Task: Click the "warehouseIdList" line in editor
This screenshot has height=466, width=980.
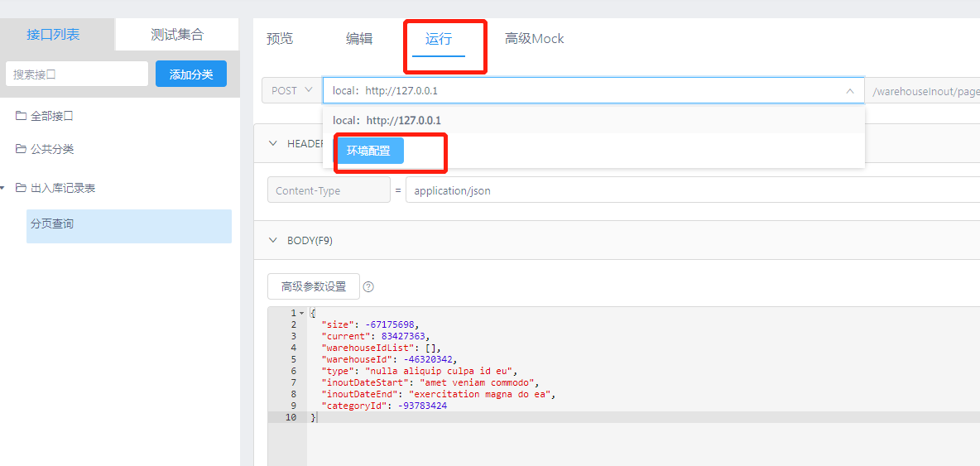Action: tap(382, 348)
